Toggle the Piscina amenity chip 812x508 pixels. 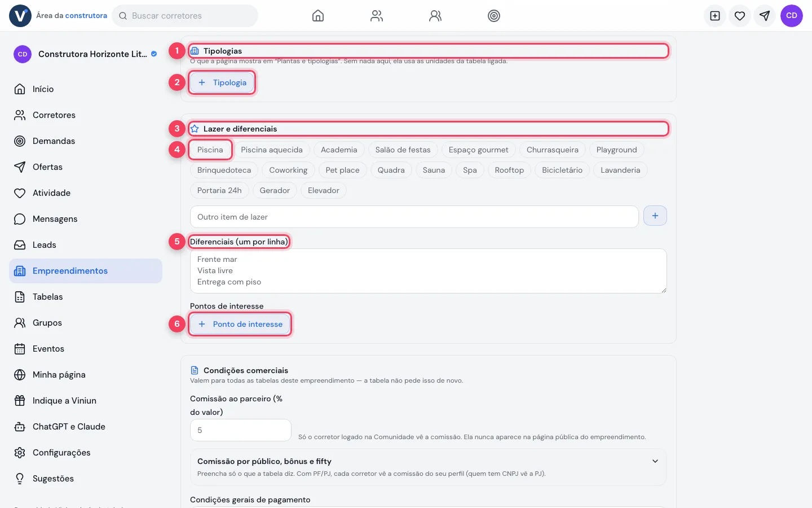click(210, 150)
